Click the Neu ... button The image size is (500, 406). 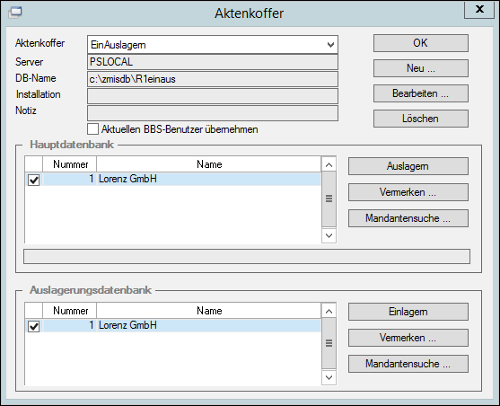point(421,68)
